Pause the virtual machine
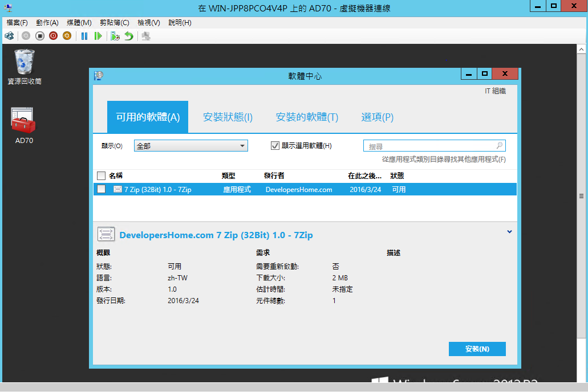Image resolution: width=588 pixels, height=392 pixels. tap(84, 36)
